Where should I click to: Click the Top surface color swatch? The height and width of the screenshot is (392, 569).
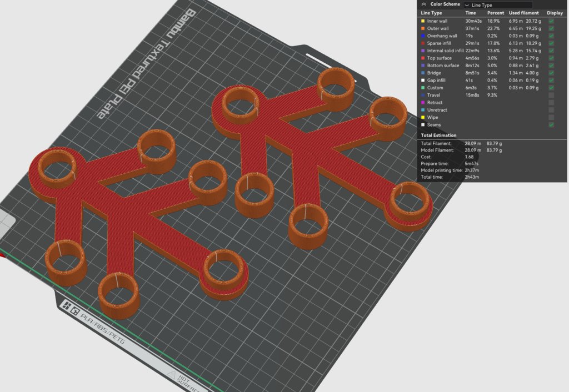click(423, 58)
